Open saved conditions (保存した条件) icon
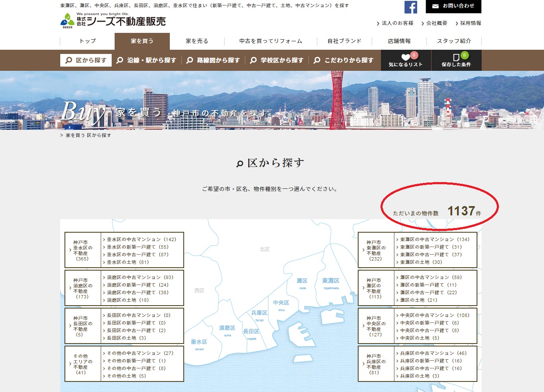 pos(456,60)
